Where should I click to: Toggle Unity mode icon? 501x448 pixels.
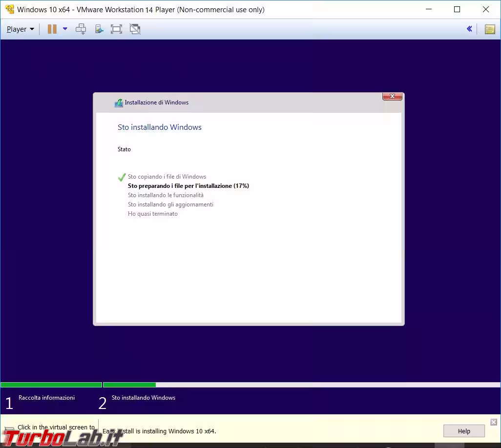135,29
